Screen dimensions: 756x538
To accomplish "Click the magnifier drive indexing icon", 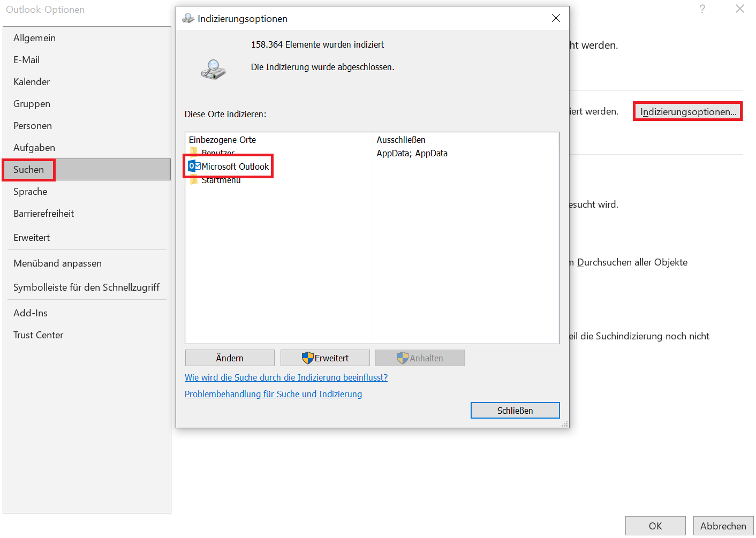I will (x=213, y=70).
